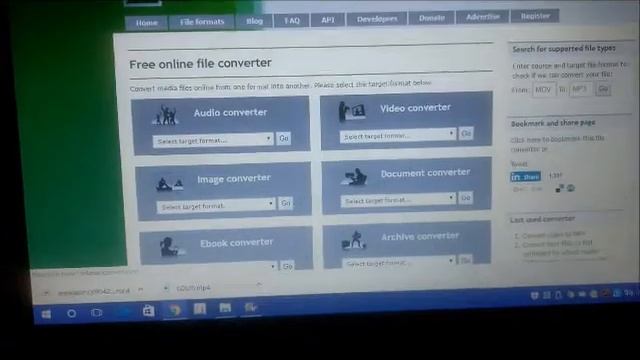Click the Ebook converter icon
Image resolution: width=640 pixels, height=360 pixels.
click(x=172, y=247)
